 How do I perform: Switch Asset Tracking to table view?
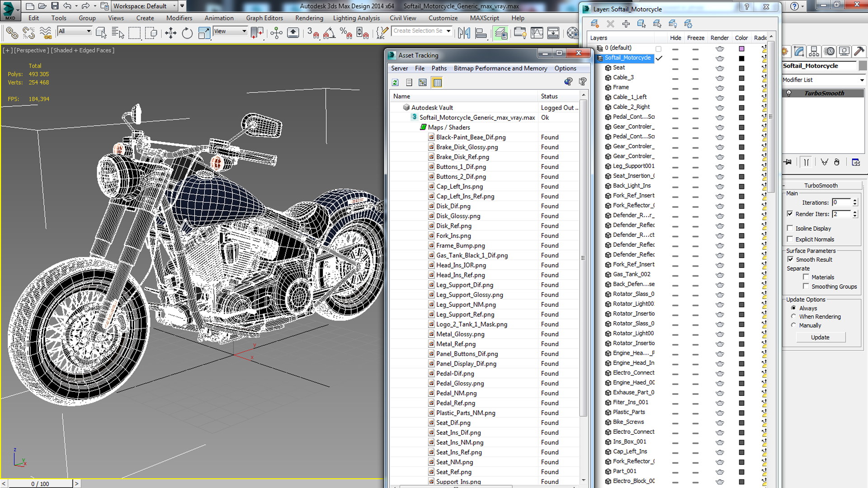pos(437,82)
